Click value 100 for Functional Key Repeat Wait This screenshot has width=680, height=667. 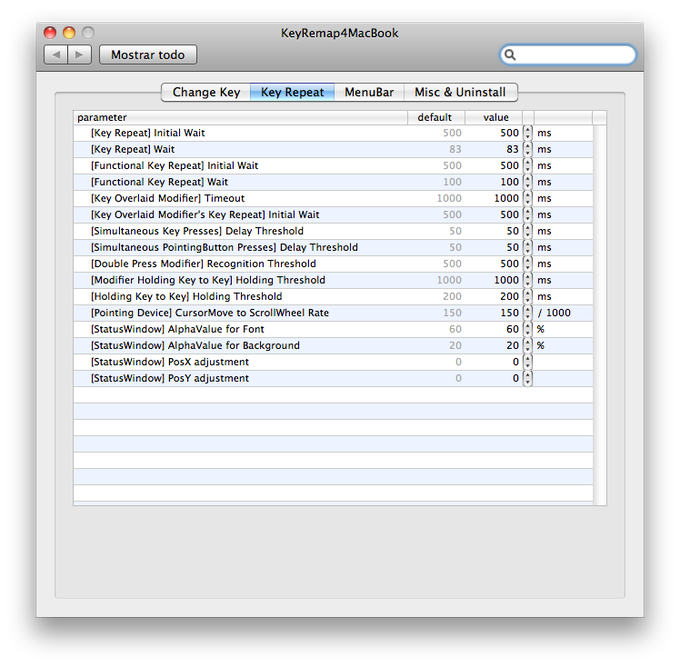510,182
